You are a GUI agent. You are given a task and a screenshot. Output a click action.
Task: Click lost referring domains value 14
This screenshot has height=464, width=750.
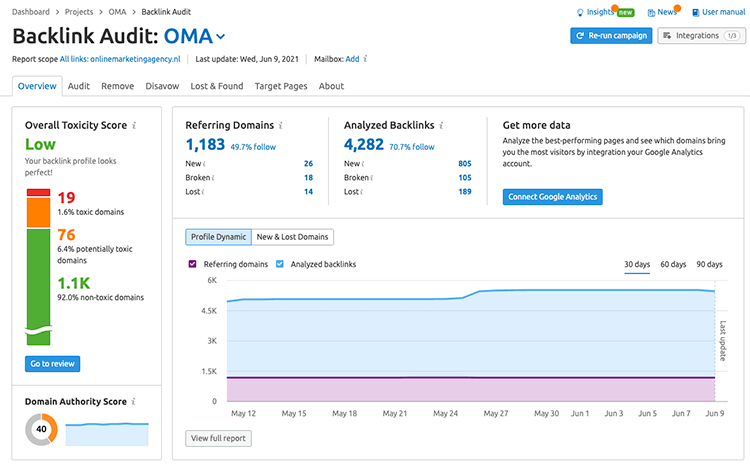coord(309,192)
